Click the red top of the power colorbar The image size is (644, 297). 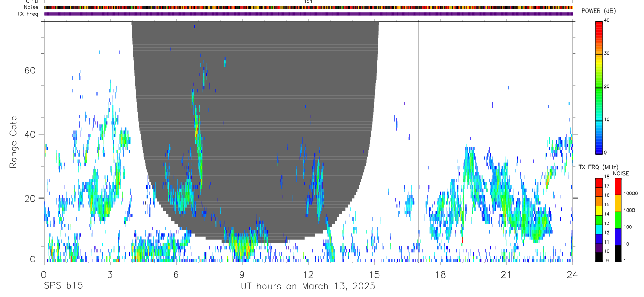pos(598,26)
